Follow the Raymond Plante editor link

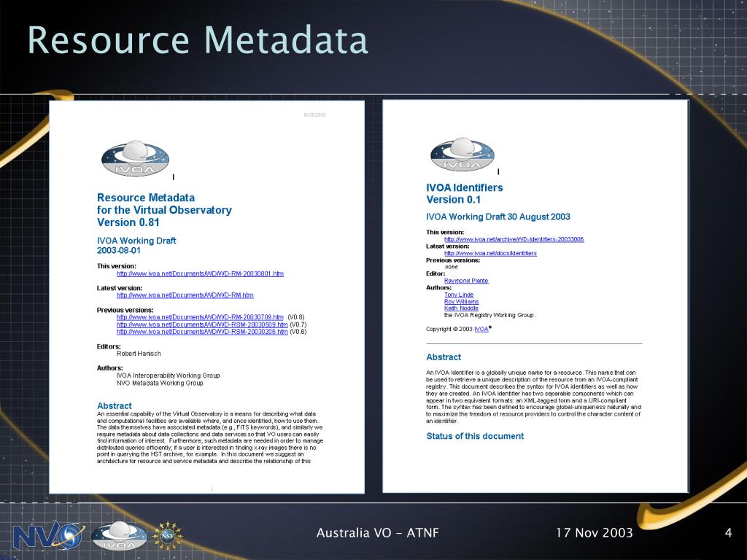(x=466, y=281)
